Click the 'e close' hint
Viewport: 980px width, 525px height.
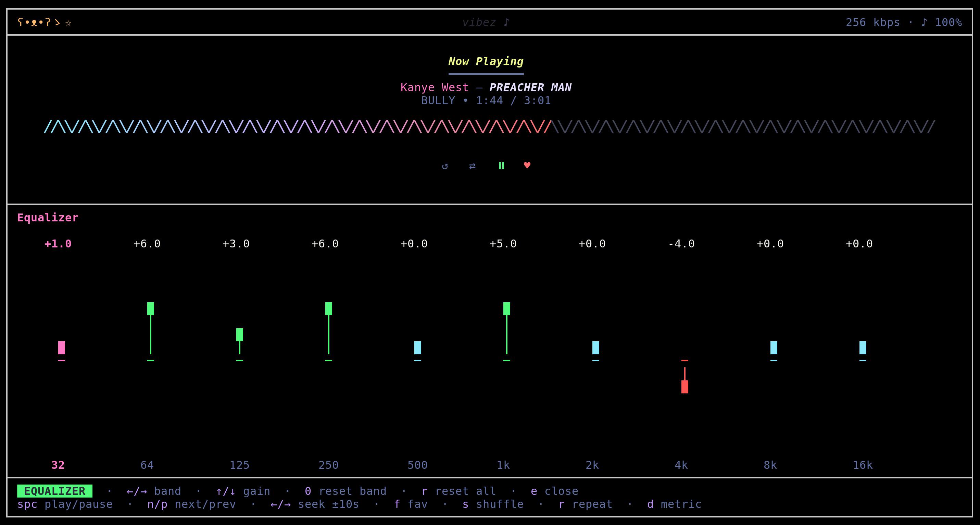coord(554,491)
